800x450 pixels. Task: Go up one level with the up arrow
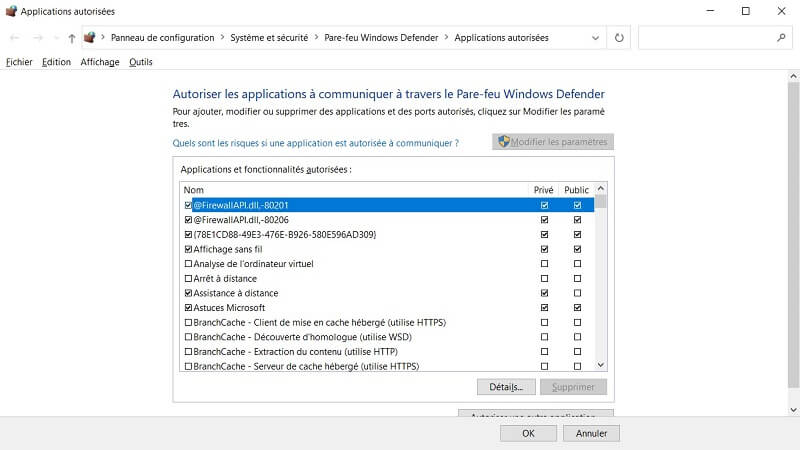[72, 38]
